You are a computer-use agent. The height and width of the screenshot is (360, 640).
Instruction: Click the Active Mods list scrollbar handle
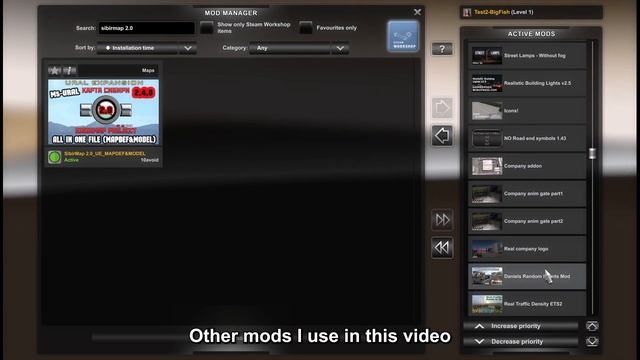[x=592, y=153]
